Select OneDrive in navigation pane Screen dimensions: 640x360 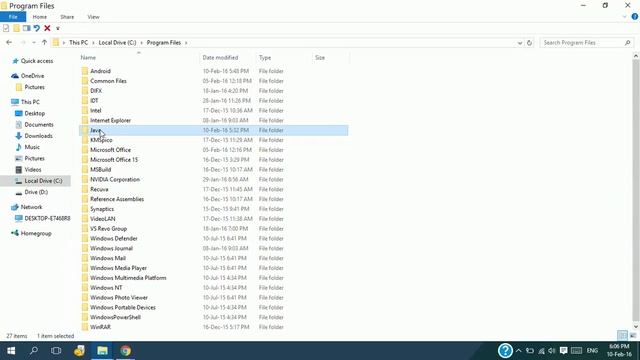pos(32,76)
